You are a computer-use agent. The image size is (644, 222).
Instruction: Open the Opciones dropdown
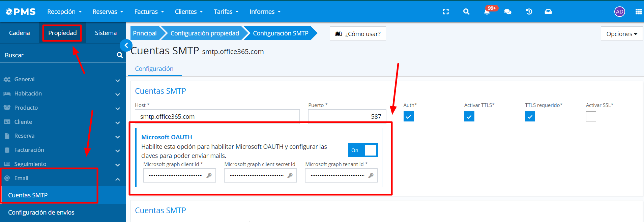(x=621, y=34)
